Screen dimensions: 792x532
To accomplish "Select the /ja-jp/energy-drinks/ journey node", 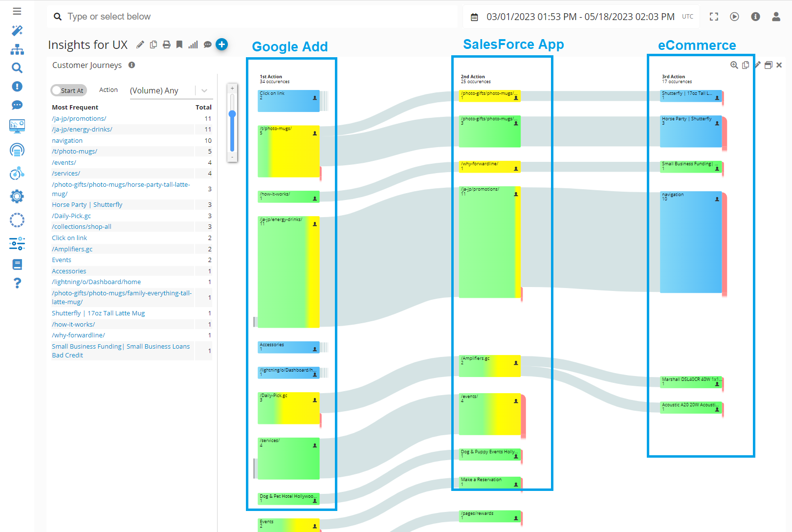I will (x=288, y=271).
